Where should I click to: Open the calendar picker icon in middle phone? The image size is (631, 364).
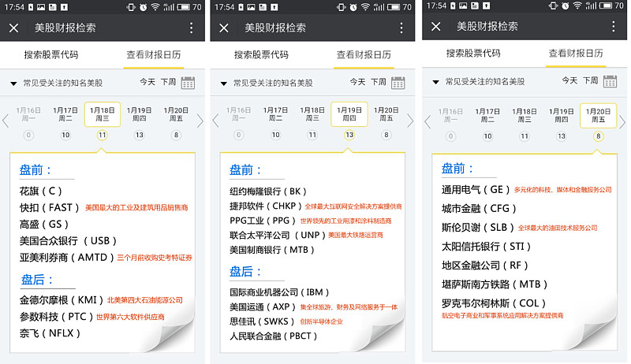point(398,83)
